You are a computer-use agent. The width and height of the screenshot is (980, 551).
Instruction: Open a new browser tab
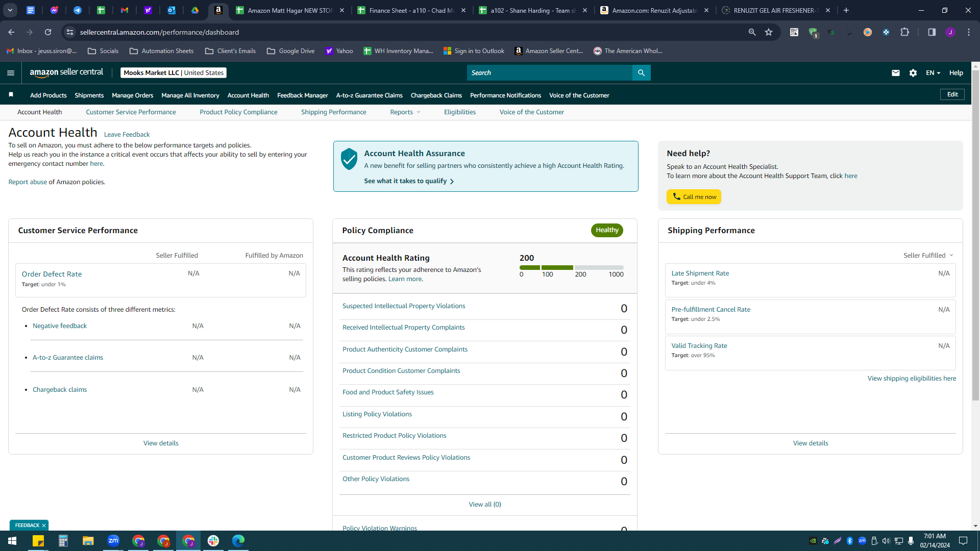coord(846,10)
